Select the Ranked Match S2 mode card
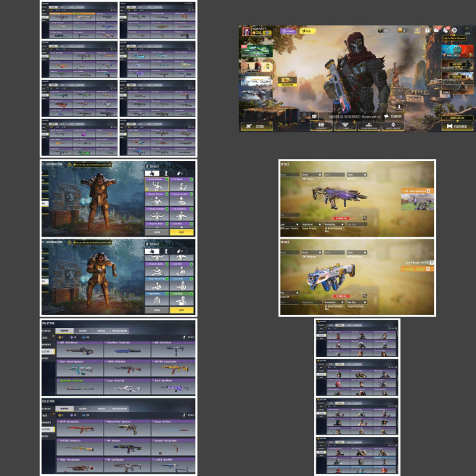Viewport: 476px width, 476px height. click(457, 51)
